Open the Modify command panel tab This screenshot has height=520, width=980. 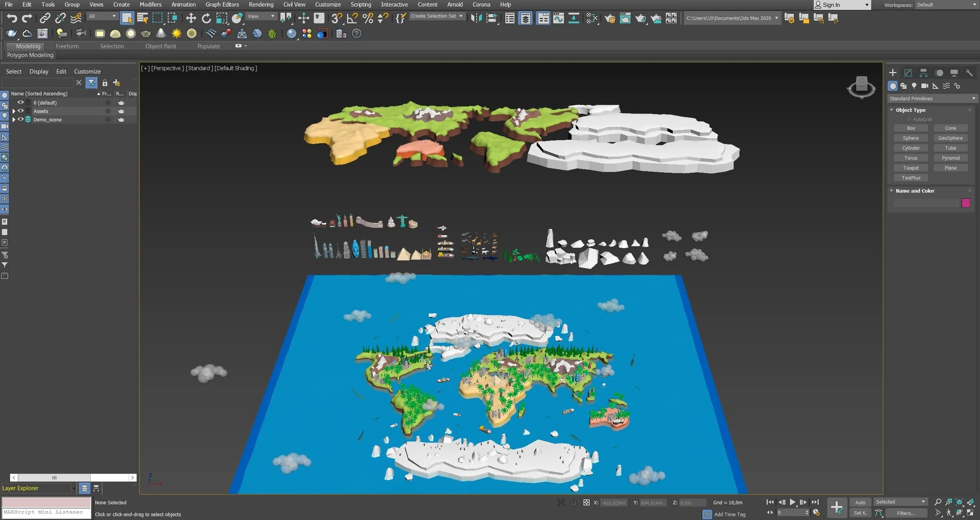coord(908,73)
